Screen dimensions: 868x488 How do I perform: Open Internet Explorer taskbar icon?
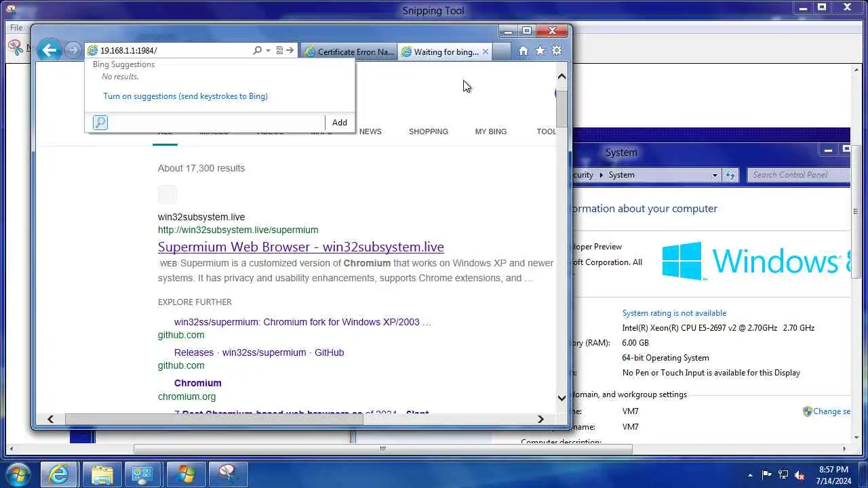[59, 474]
